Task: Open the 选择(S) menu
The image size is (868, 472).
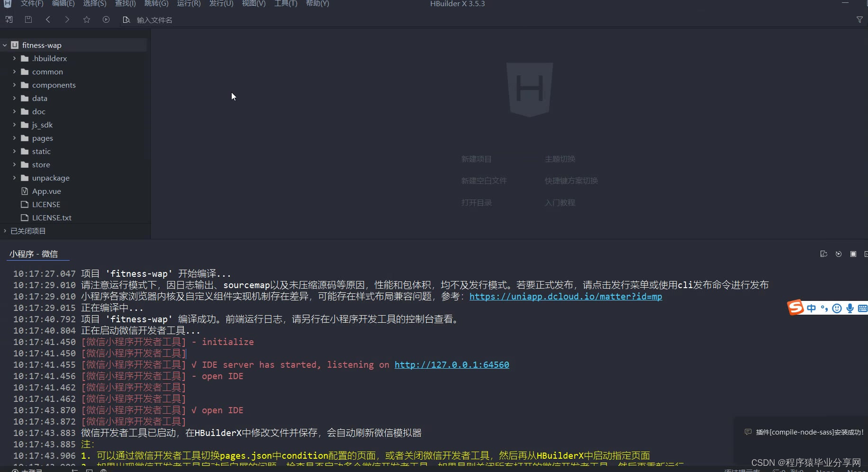Action: [x=95, y=4]
